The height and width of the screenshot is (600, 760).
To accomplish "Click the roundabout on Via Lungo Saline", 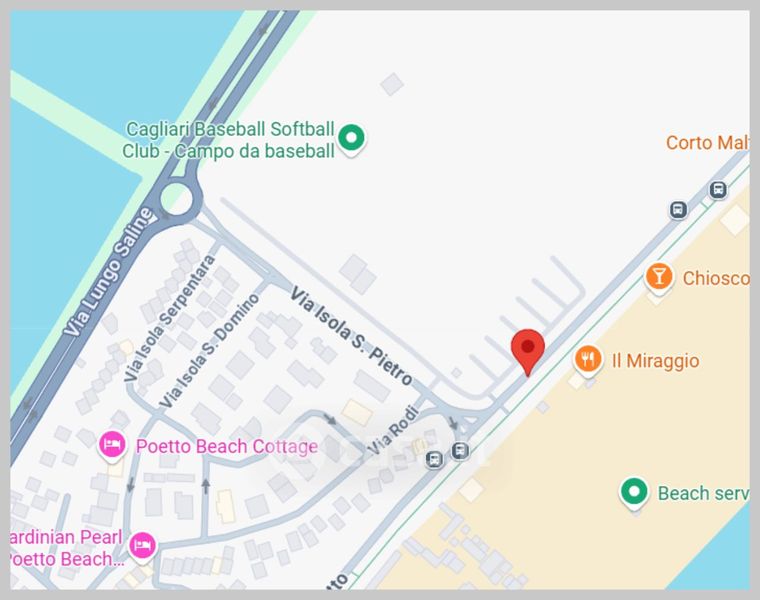I will 176,199.
